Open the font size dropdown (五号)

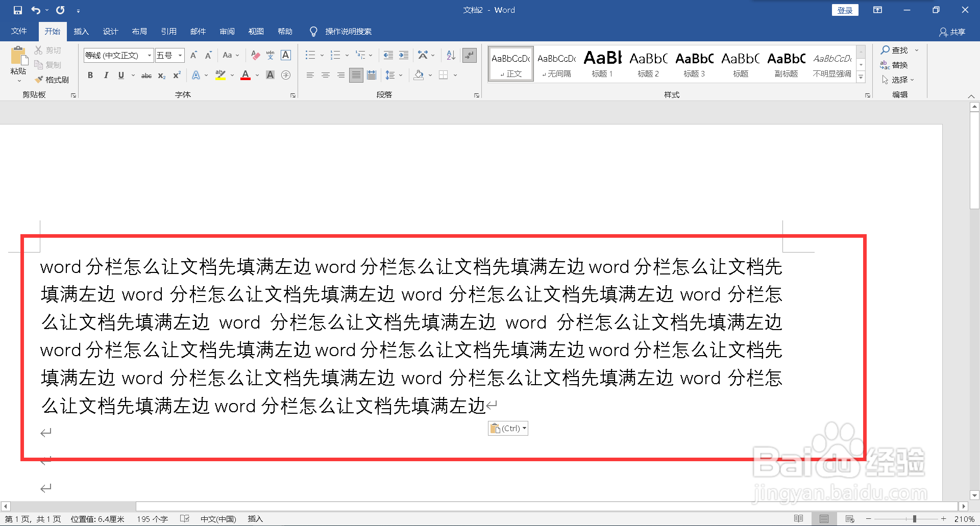coord(180,55)
